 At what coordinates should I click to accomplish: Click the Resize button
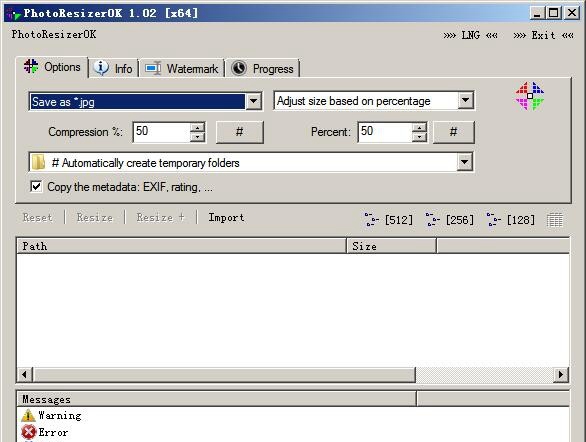tap(95, 217)
